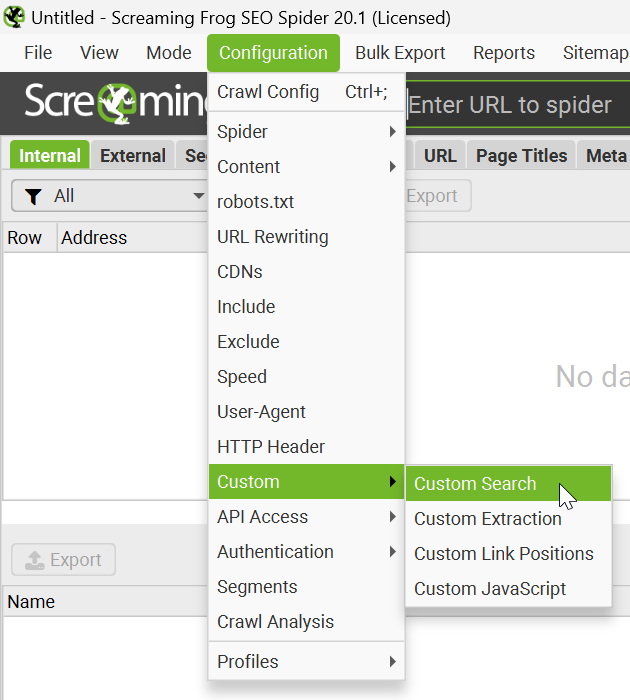Switch to the Internal tab
Screen dimensions: 630x700
pyautogui.click(x=50, y=155)
